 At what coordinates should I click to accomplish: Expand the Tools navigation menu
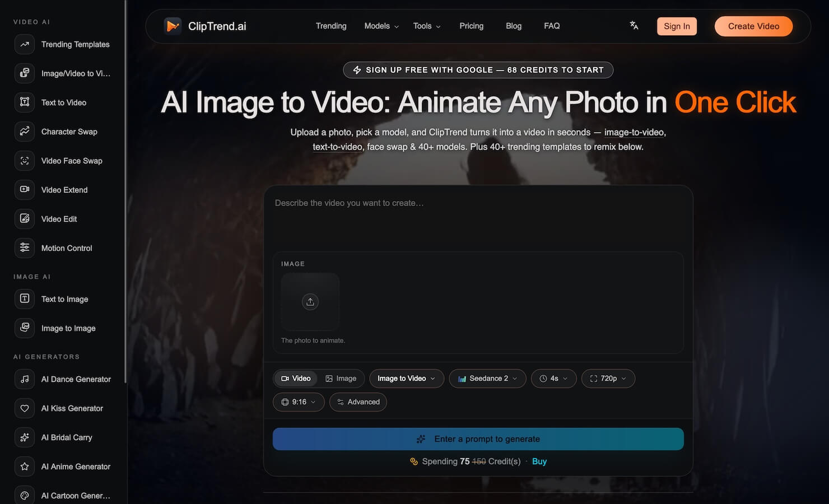coord(427,26)
